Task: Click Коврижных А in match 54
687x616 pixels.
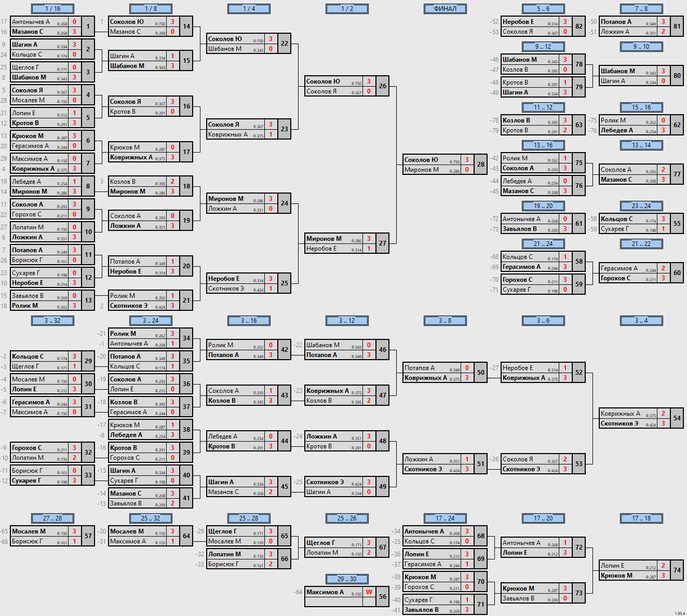Action: click(621, 414)
